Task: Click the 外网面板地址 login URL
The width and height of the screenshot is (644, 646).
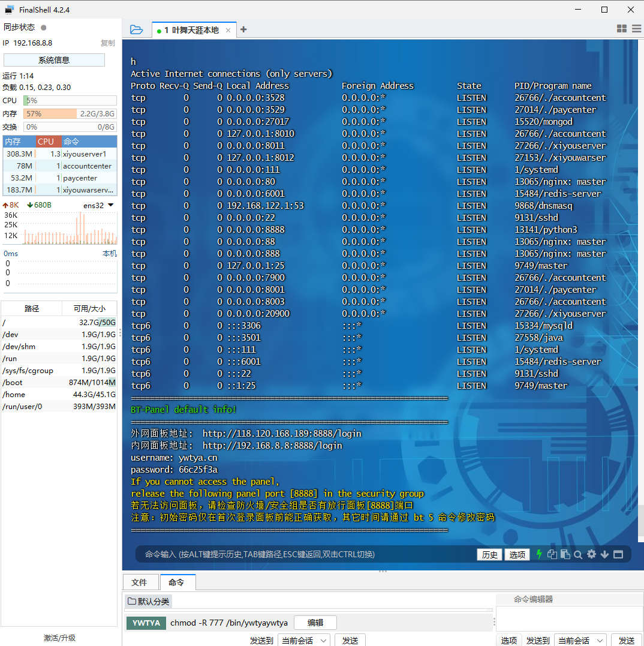Action: point(282,434)
